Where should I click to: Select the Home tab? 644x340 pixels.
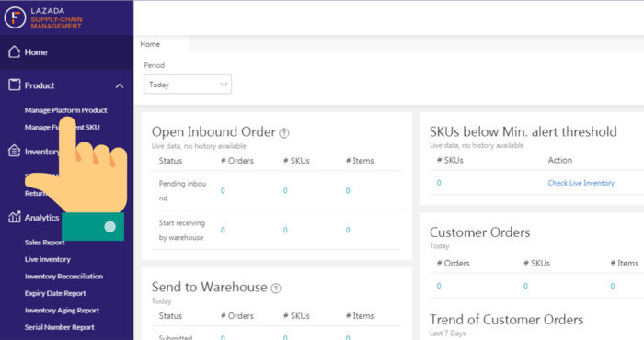150,44
